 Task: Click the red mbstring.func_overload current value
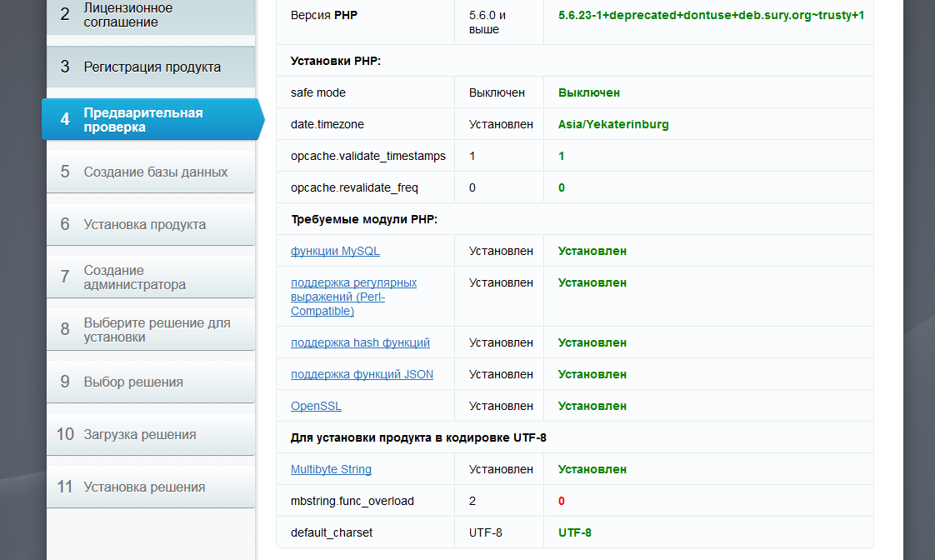click(x=562, y=501)
